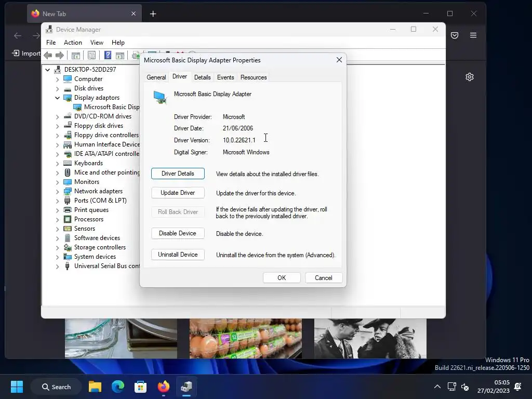Image resolution: width=532 pixels, height=399 pixels.
Task: Click Device Manager icon on the taskbar
Action: coord(187,387)
